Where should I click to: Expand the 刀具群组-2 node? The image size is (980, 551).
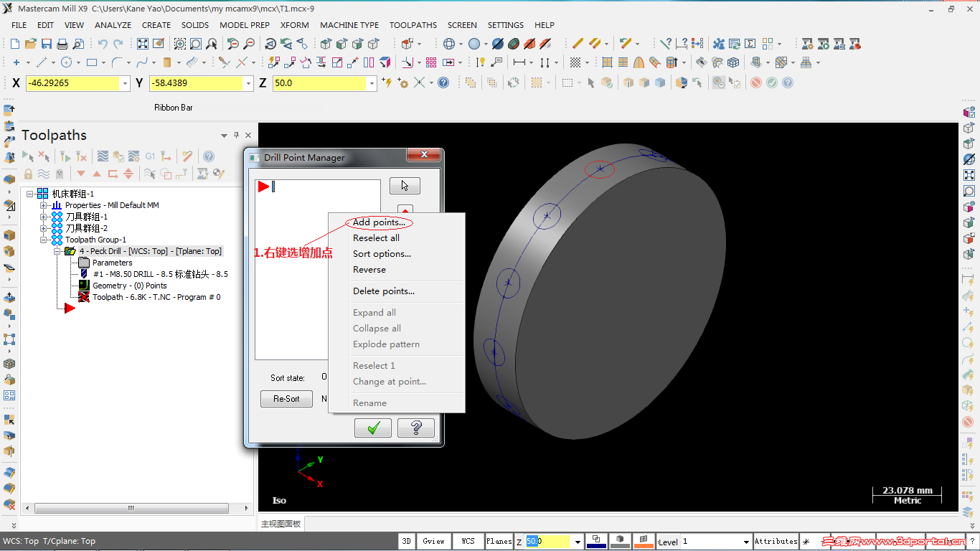[x=44, y=228]
